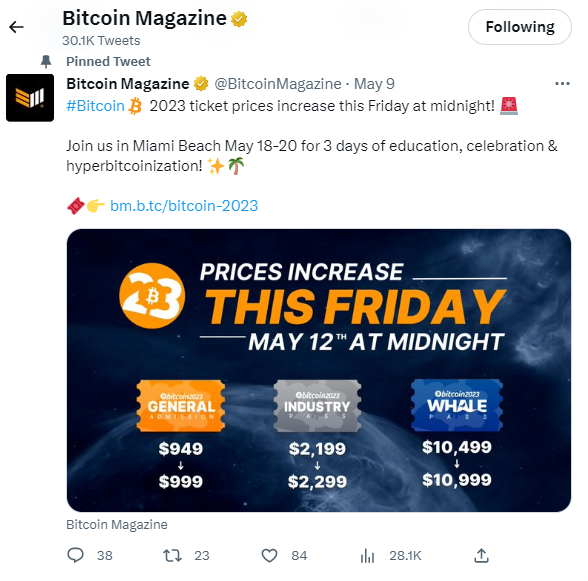
Task: Open the Prices Increase promo image
Action: (x=319, y=370)
